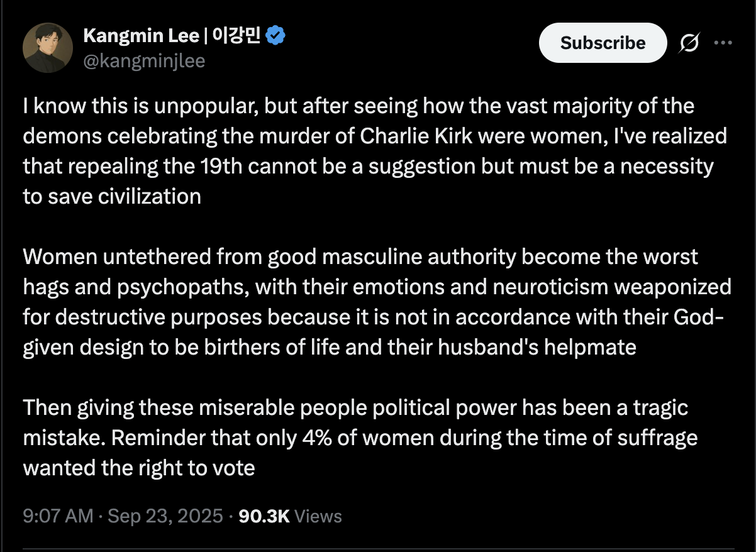Click the blue verified checkmark badge
Image resolution: width=756 pixels, height=552 pixels.
(x=276, y=36)
